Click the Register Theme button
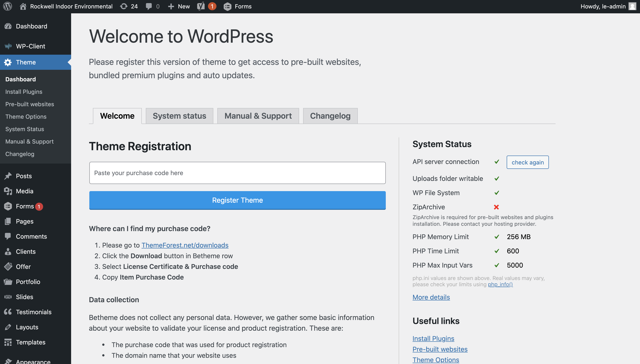 tap(238, 200)
